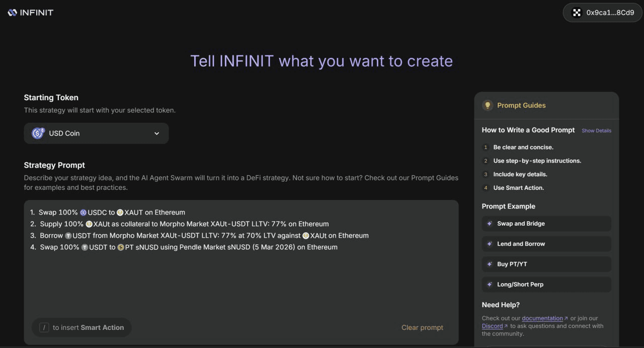Click the wallet avatar icon beside address
Image resolution: width=644 pixels, height=348 pixels.
pos(577,13)
